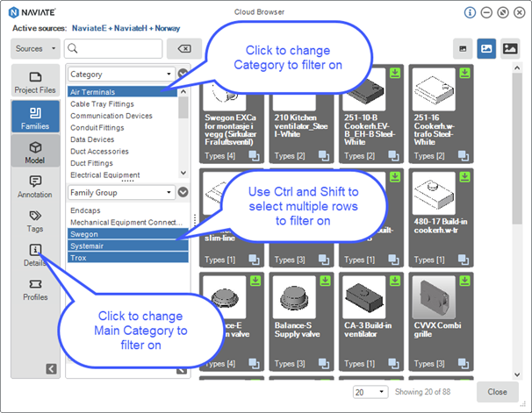This screenshot has width=532, height=413.
Task: Select the Annotation main category
Action: 35,186
